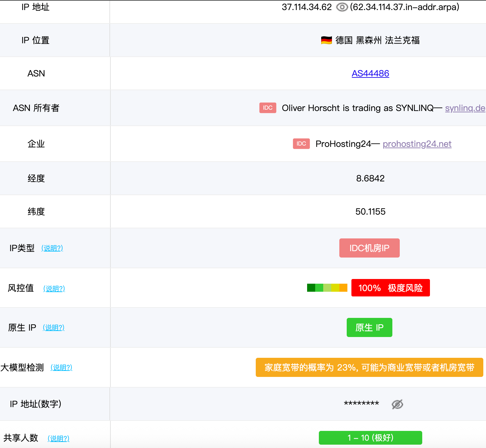Open the 原生 IP explanation link
The image size is (486, 448).
pyautogui.click(x=53, y=328)
